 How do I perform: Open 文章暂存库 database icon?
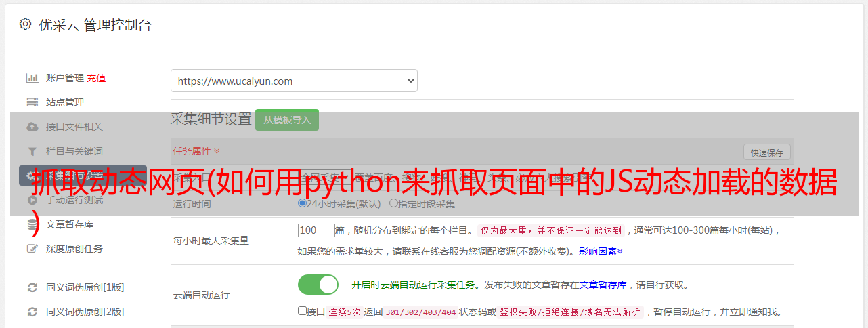pos(32,224)
